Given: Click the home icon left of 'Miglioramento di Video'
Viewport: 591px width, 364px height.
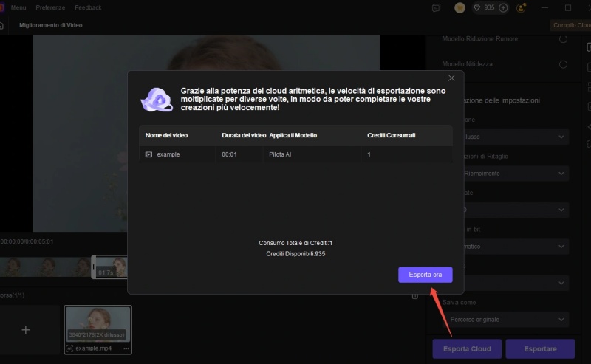Looking at the screenshot, I should pyautogui.click(x=1, y=25).
